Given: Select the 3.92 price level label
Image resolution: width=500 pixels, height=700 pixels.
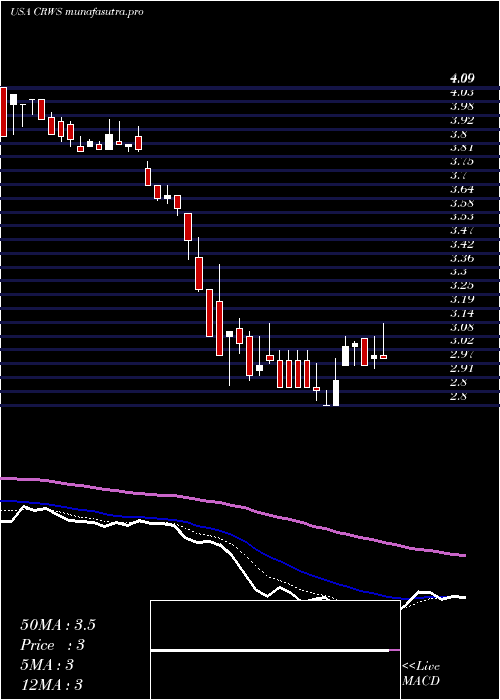Looking at the screenshot, I should (x=462, y=120).
